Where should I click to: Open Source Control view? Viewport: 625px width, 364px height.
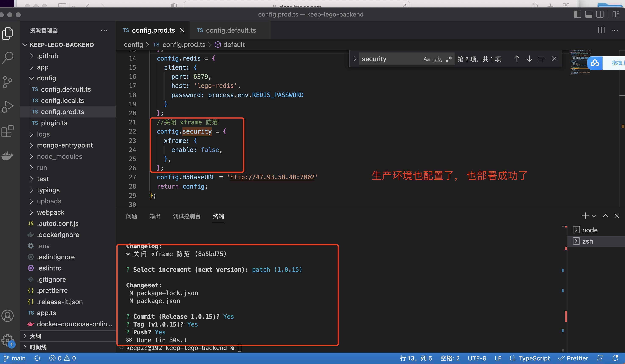click(8, 82)
